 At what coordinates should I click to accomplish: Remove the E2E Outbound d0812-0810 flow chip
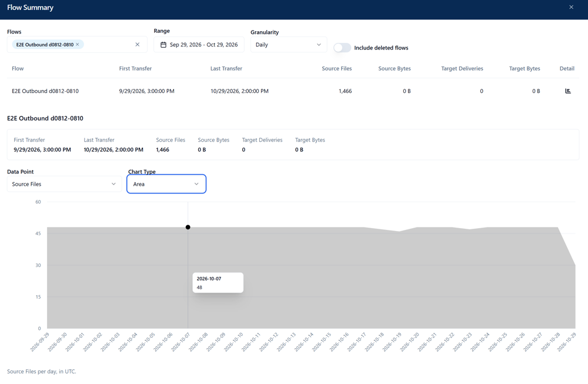click(78, 44)
